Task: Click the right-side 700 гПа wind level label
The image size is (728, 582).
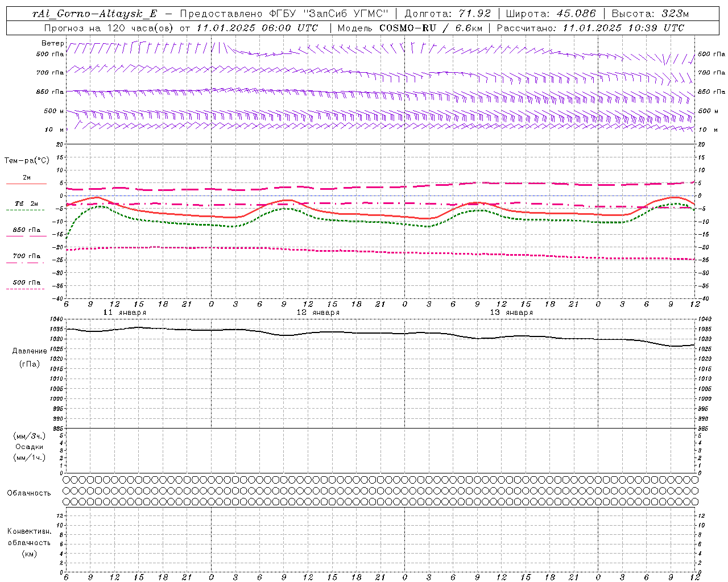Action: [x=712, y=73]
